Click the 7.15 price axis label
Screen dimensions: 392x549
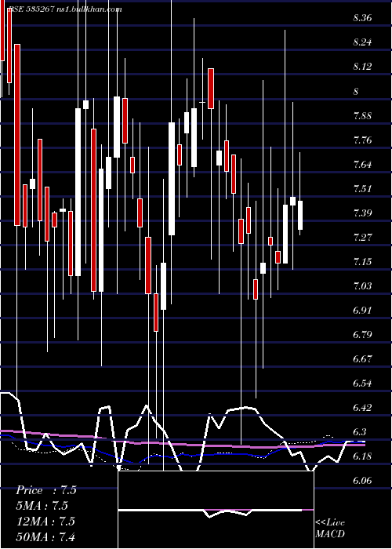click(362, 262)
